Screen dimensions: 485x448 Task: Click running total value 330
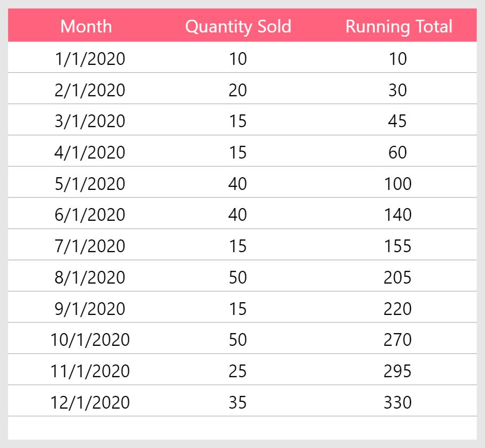point(398,403)
